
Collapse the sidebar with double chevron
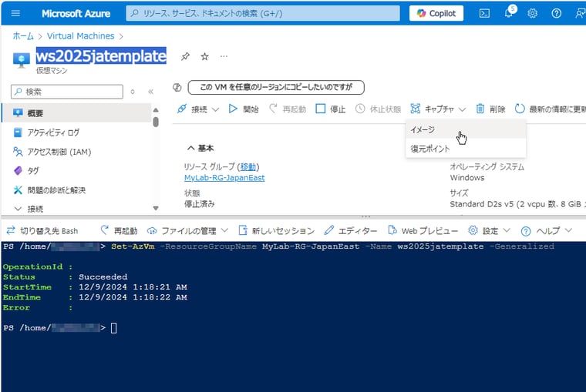[150, 92]
